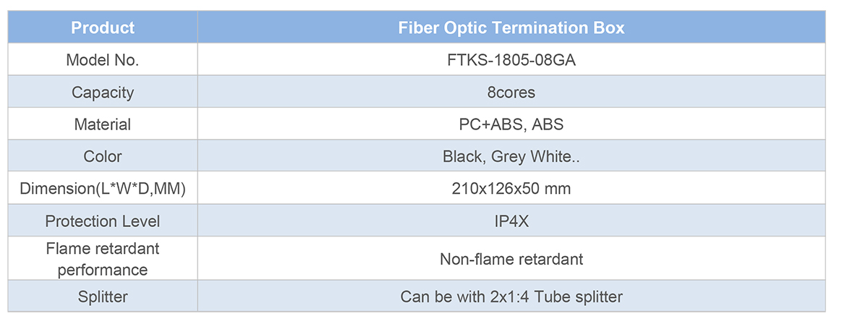Select the Capacity label cell
Screen dimensions: 868x324
click(x=103, y=93)
